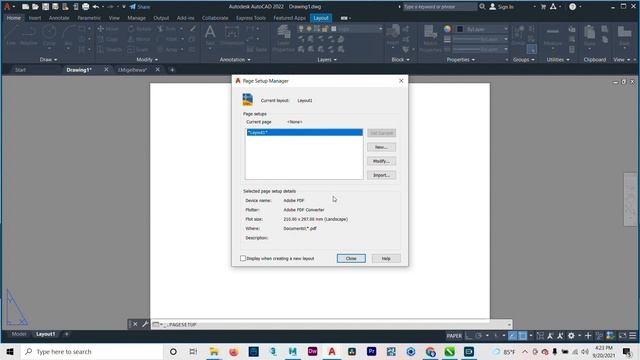
Task: Open the Output ribbon tab
Action: pos(161,18)
